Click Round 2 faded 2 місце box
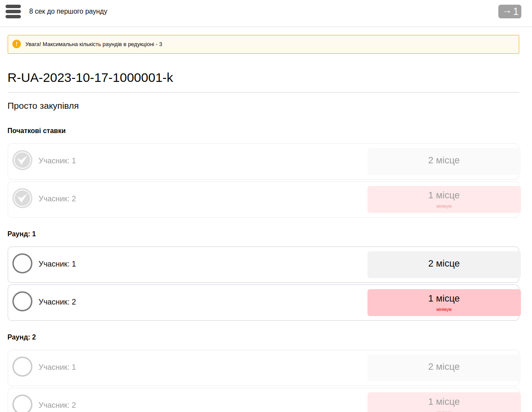Image resolution: width=532 pixels, height=412 pixels. tap(444, 367)
